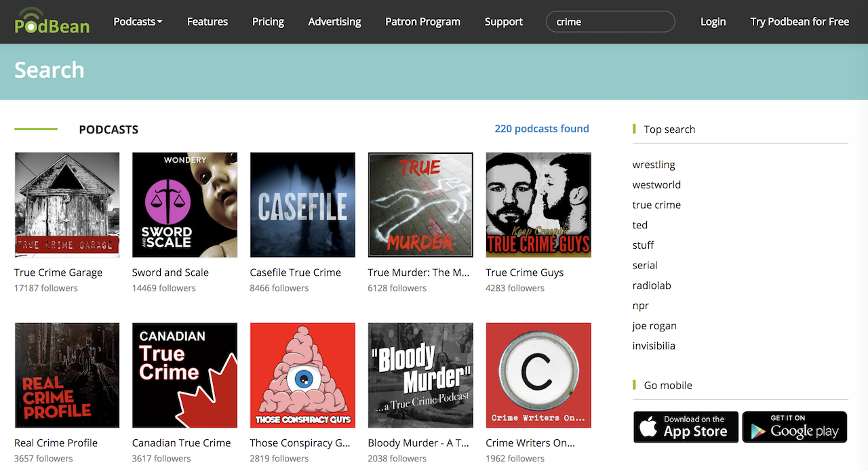This screenshot has width=868, height=471.
Task: Visit the Advertising page
Action: pyautogui.click(x=334, y=22)
